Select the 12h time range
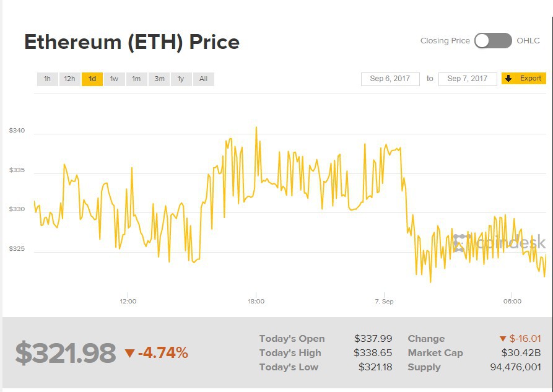This screenshot has height=392, width=553. (x=69, y=79)
